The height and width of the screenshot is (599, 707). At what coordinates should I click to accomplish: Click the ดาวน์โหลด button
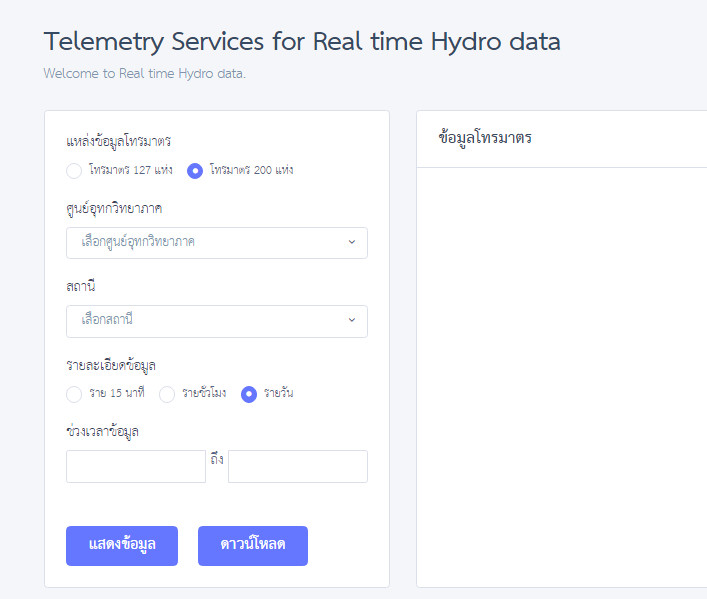point(253,546)
